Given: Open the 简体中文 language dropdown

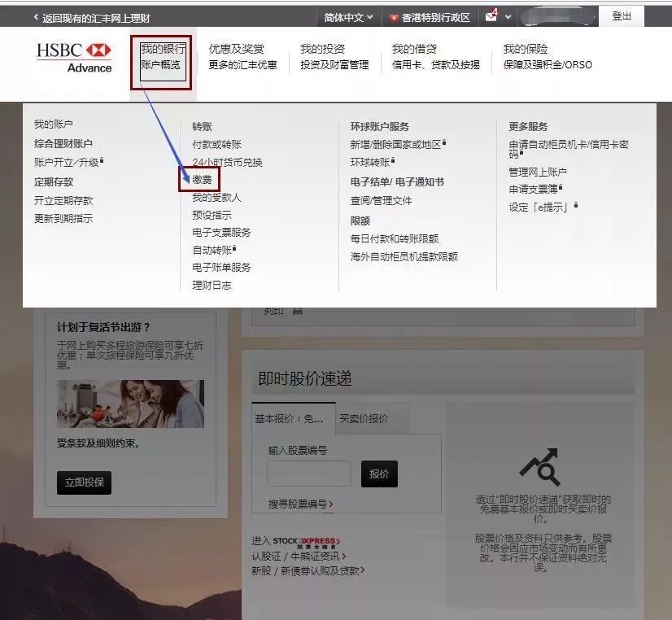Looking at the screenshot, I should click(x=348, y=18).
